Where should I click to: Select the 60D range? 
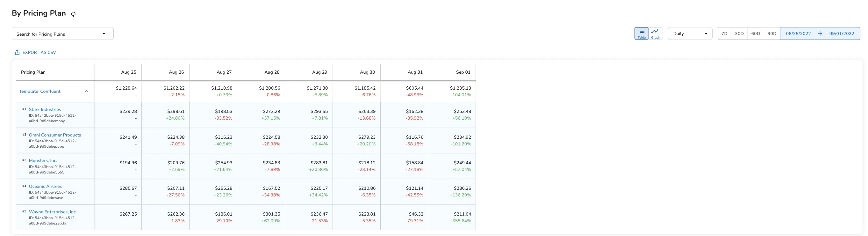tap(756, 33)
